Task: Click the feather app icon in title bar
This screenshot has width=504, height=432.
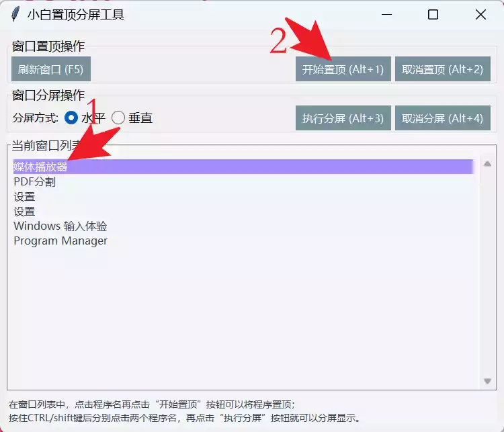Action: [15, 15]
